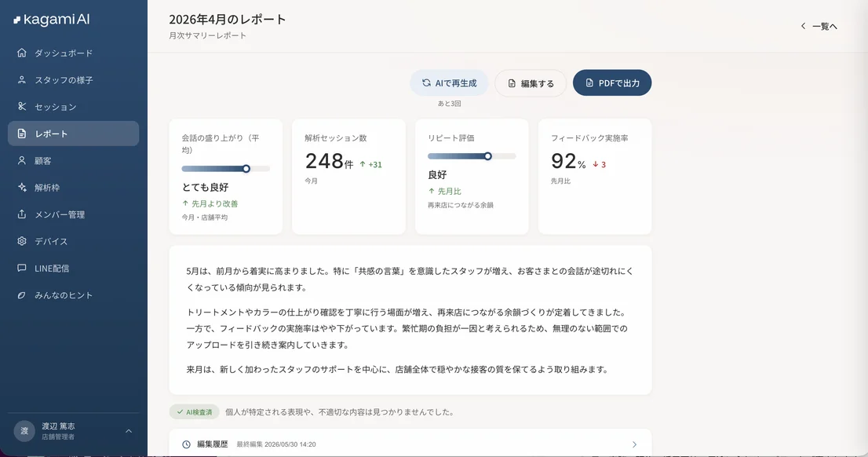Image resolution: width=868 pixels, height=457 pixels.
Task: Click the red down arrow beside 3
Action: point(596,165)
